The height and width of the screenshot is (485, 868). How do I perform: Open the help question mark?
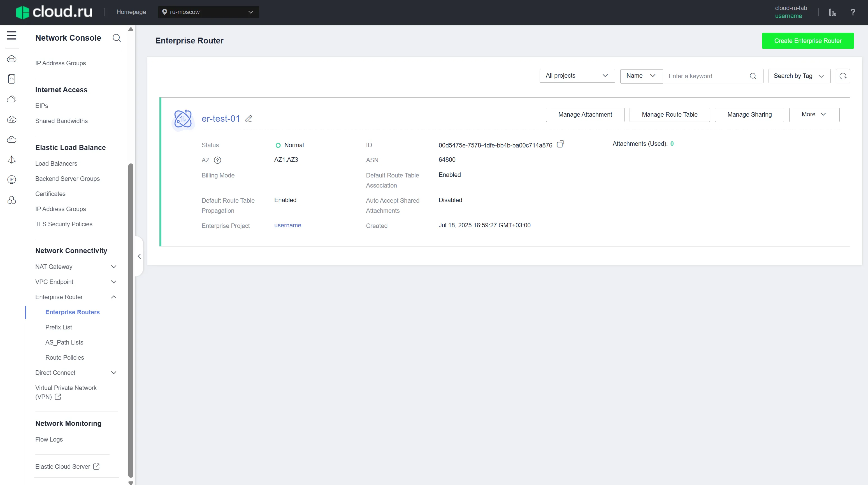853,12
